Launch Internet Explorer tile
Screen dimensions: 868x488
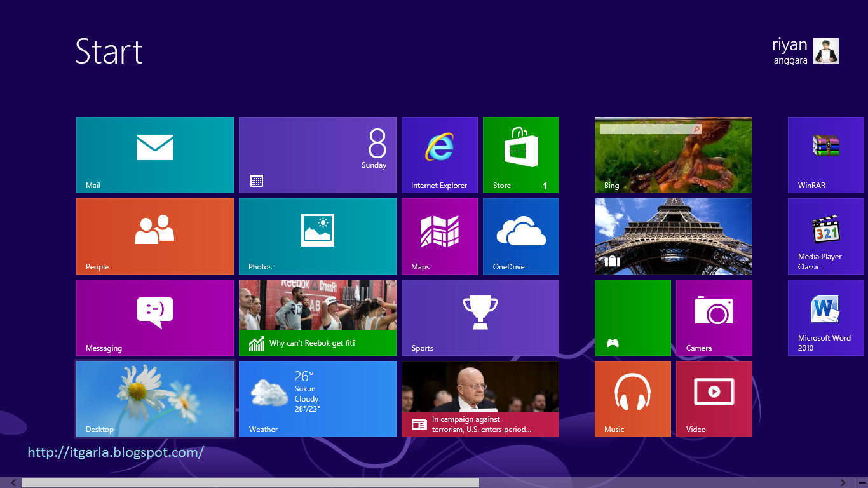click(440, 155)
